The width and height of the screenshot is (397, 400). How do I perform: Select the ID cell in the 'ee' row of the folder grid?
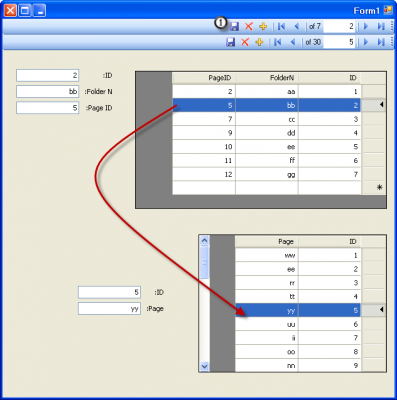coord(329,147)
